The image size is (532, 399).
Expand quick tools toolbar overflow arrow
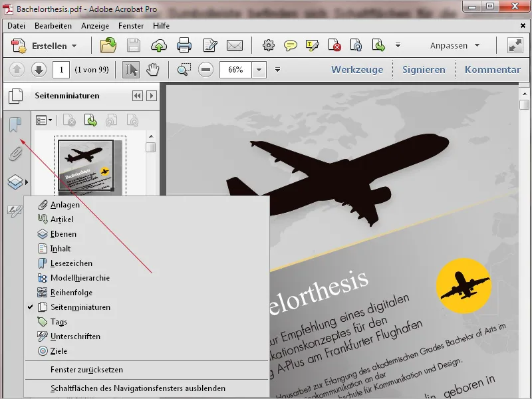point(398,45)
